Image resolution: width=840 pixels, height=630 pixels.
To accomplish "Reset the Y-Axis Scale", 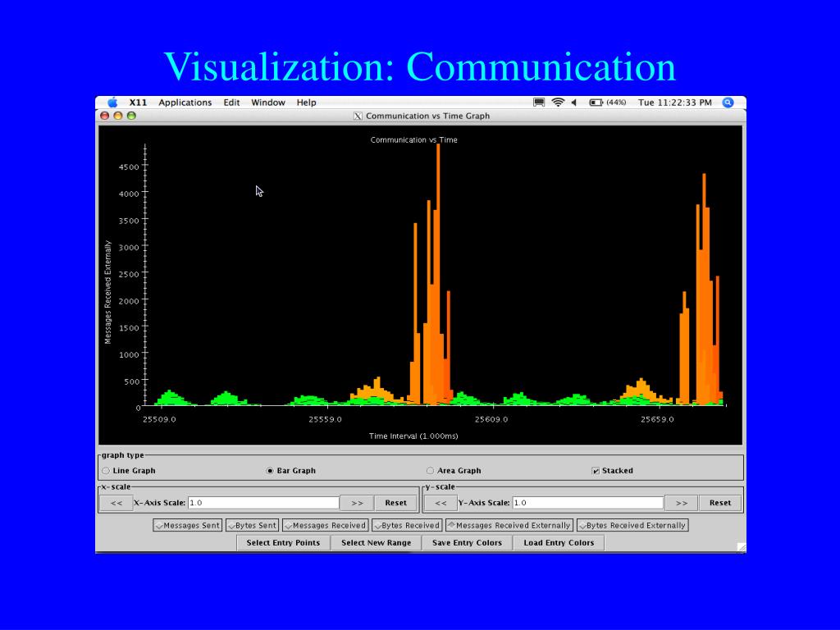I will (x=720, y=503).
